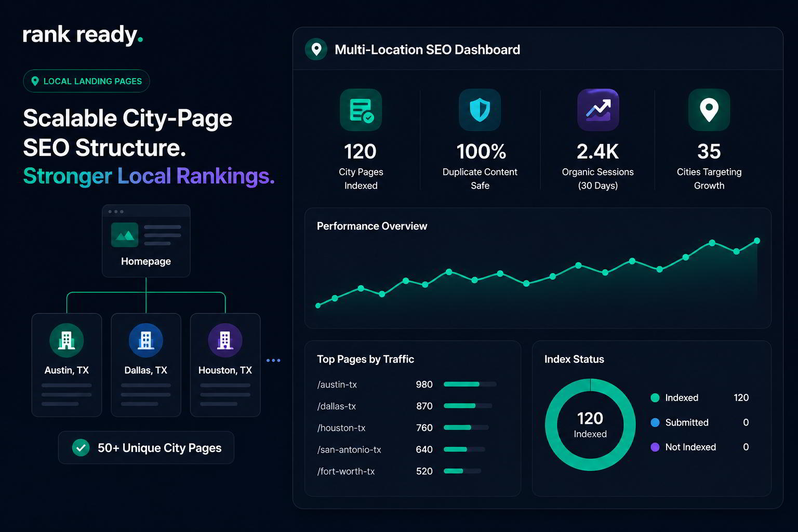Open the /austin-tx page link
This screenshot has width=798, height=532.
(x=337, y=384)
